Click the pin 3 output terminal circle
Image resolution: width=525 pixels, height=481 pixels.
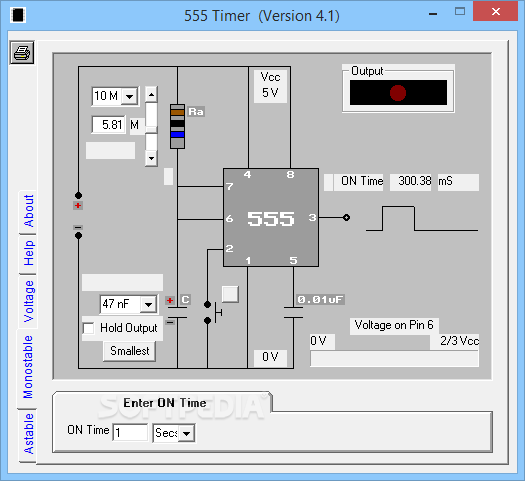[346, 218]
